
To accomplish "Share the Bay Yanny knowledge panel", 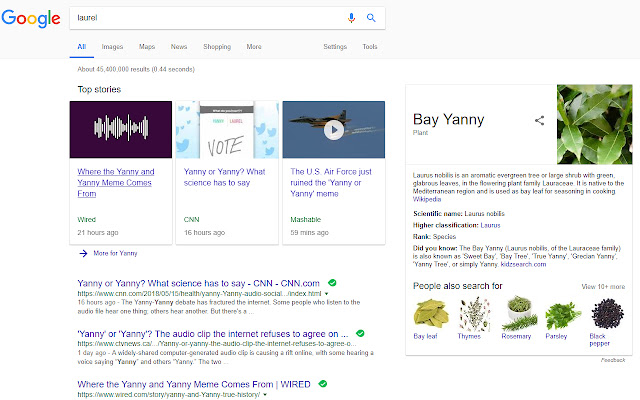I will [540, 120].
